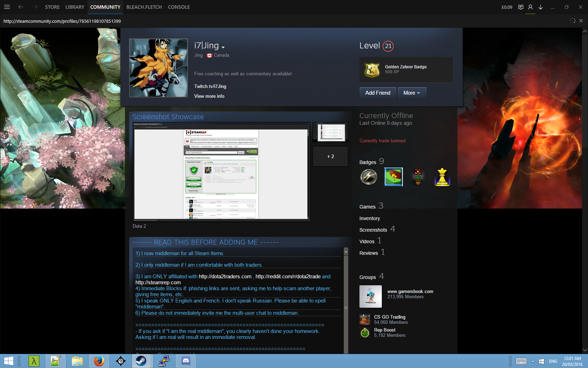This screenshot has height=368, width=588.
Task: Expand the i7|Jing username dropdown arrow
Action: [x=223, y=47]
